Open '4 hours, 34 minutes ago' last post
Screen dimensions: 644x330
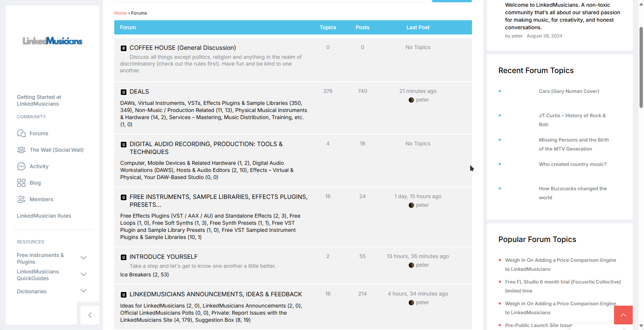(x=418, y=294)
